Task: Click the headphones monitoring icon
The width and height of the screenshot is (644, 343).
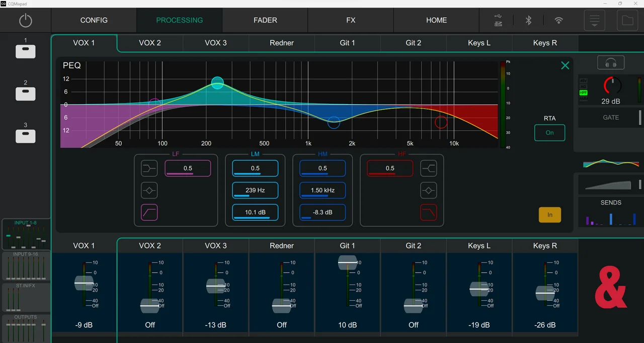Action: point(610,62)
